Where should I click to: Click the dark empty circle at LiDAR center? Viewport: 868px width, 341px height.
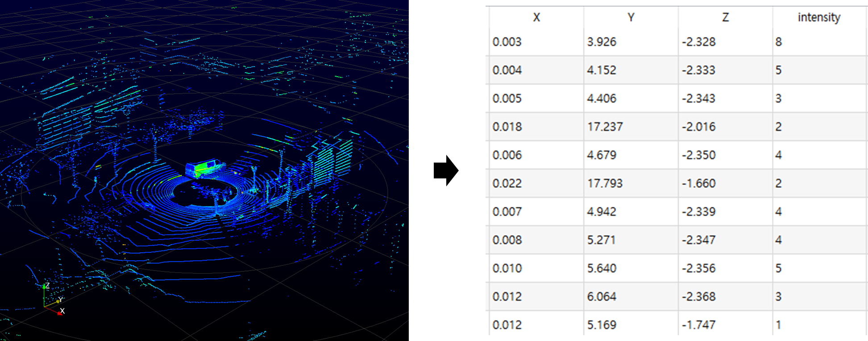[x=196, y=191]
